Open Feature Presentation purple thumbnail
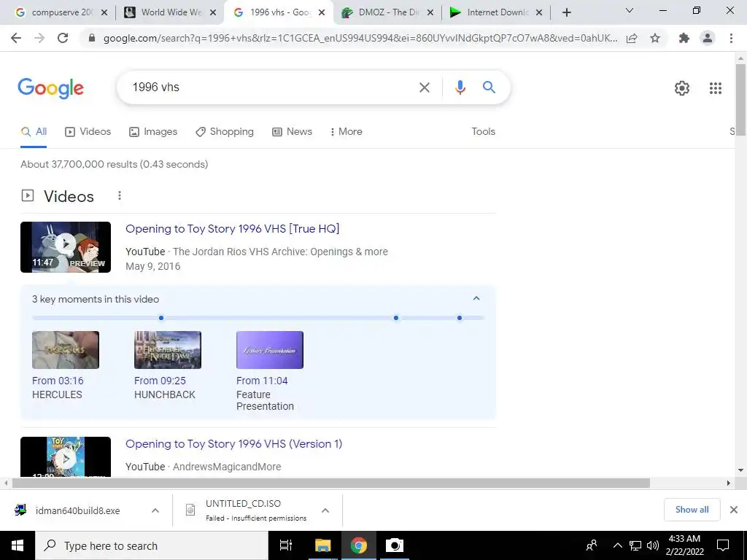The width and height of the screenshot is (747, 560). click(270, 350)
